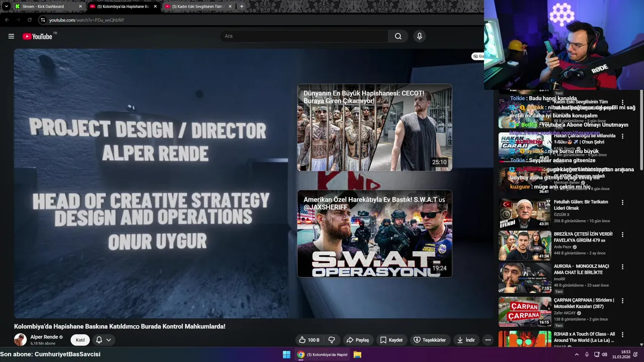Open the browser tab list dropdown
The image size is (644, 362).
pos(6,7)
